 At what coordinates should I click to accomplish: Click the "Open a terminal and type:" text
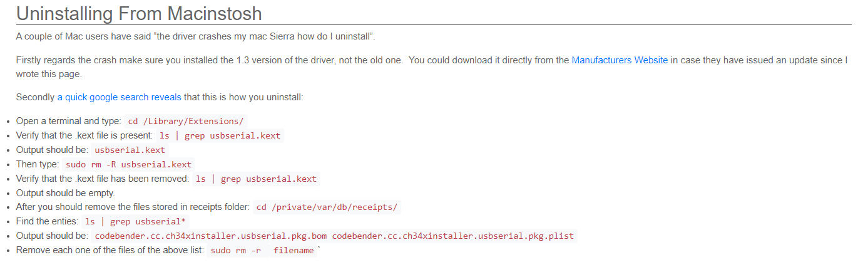[68, 121]
